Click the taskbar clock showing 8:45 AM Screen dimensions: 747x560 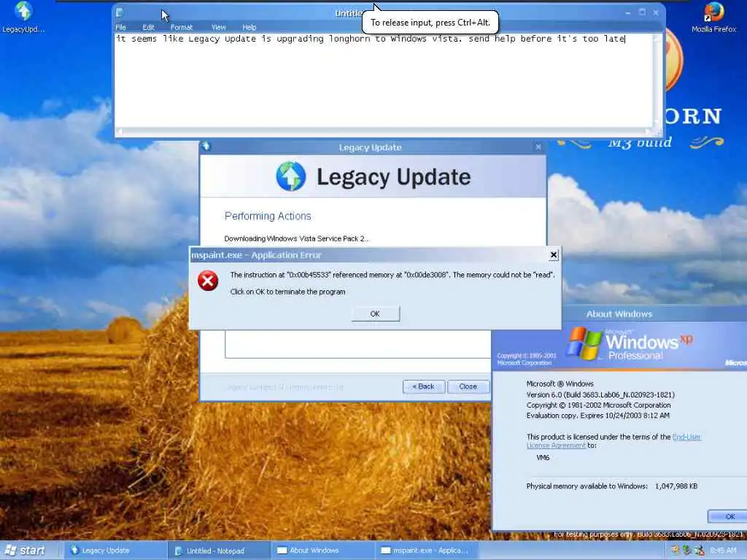click(723, 551)
